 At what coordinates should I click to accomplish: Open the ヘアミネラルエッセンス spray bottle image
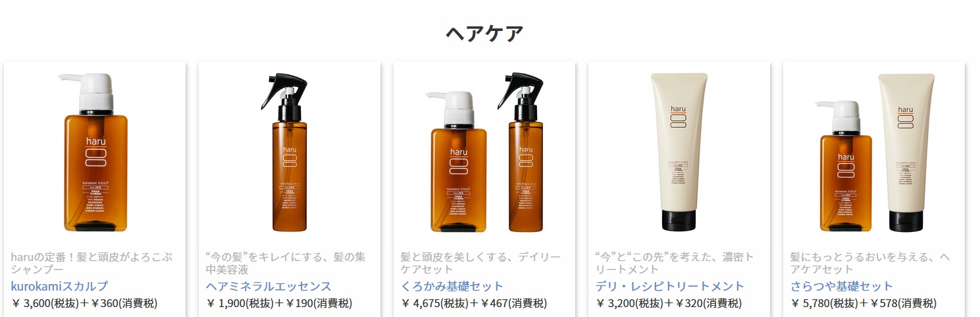[x=290, y=152]
